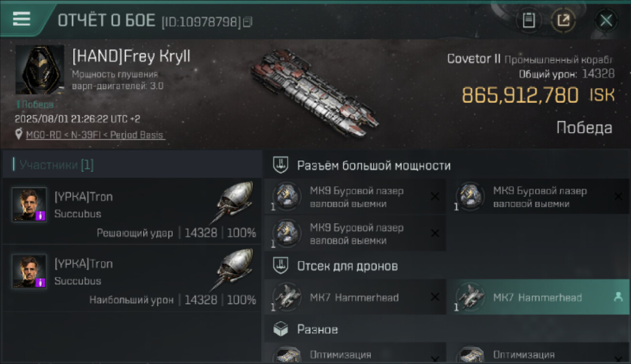This screenshot has width=631, height=364.
Task: View the Covetor II ship image
Action: point(314,92)
